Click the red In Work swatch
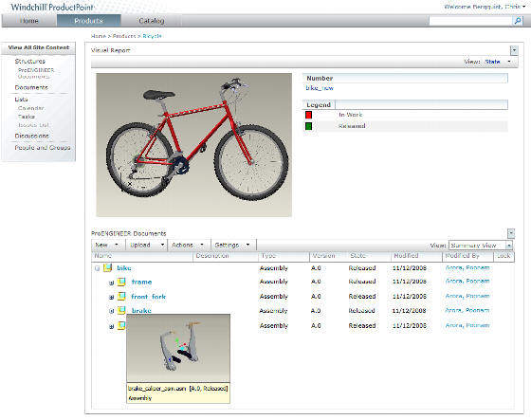The height and width of the screenshot is (420, 531). (308, 115)
